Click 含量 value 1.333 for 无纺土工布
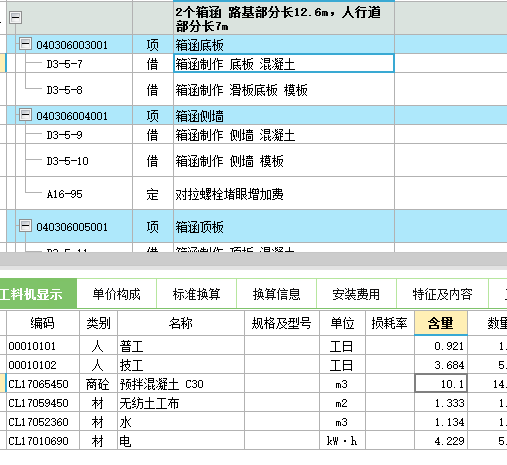This screenshot has height=465, width=507. pos(441,403)
